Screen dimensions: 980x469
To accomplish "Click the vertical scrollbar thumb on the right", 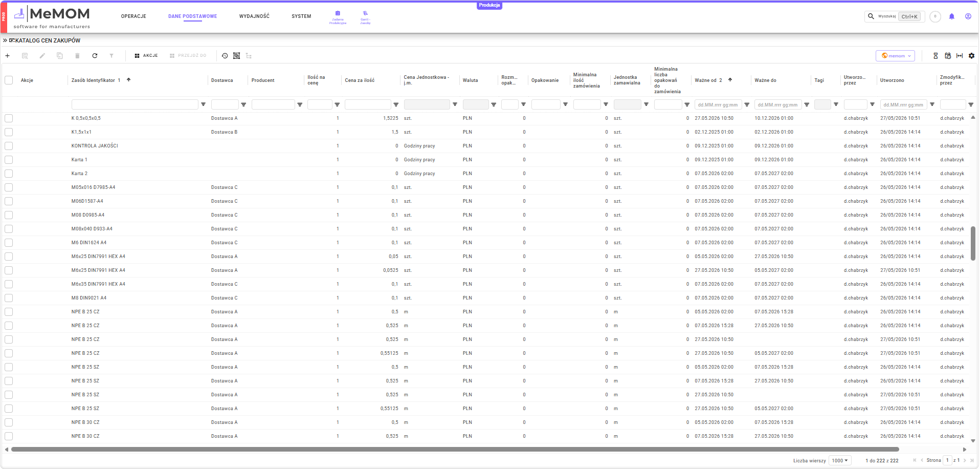I will 973,243.
